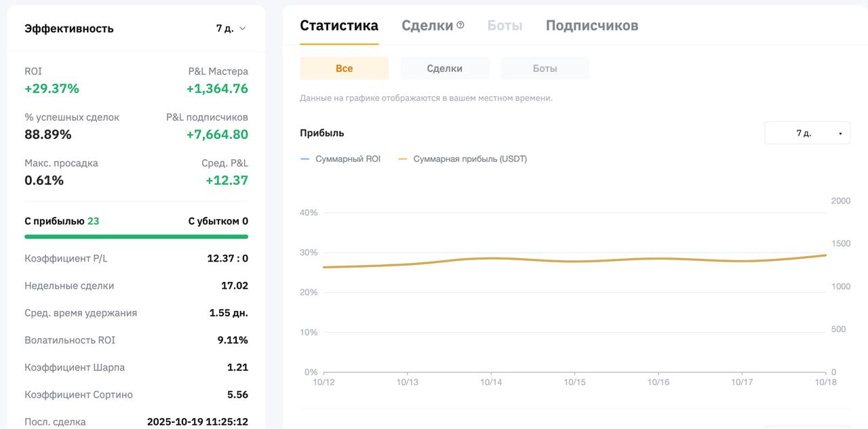This screenshot has height=429, width=868.
Task: Select the Боты filter button
Action: 545,68
